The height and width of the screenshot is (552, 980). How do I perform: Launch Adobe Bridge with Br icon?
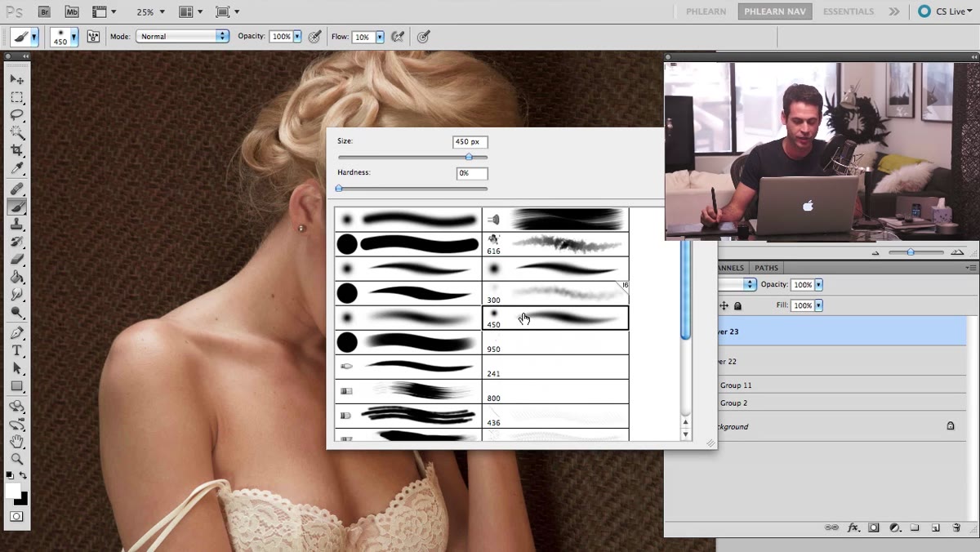(x=45, y=12)
